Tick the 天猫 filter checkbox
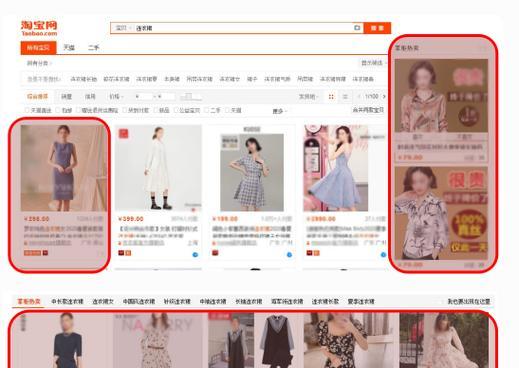This screenshot has height=368, width=519. pyautogui.click(x=227, y=110)
